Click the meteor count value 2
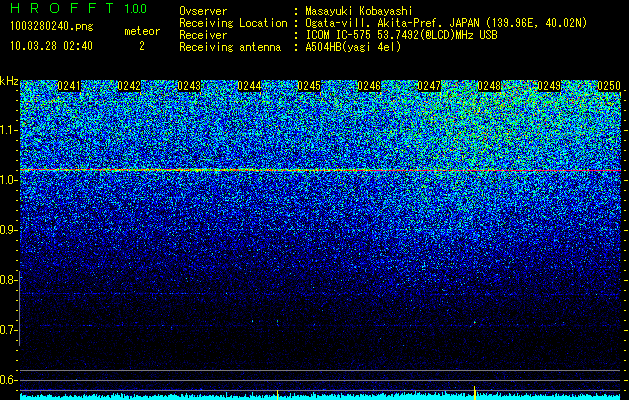 [142, 46]
